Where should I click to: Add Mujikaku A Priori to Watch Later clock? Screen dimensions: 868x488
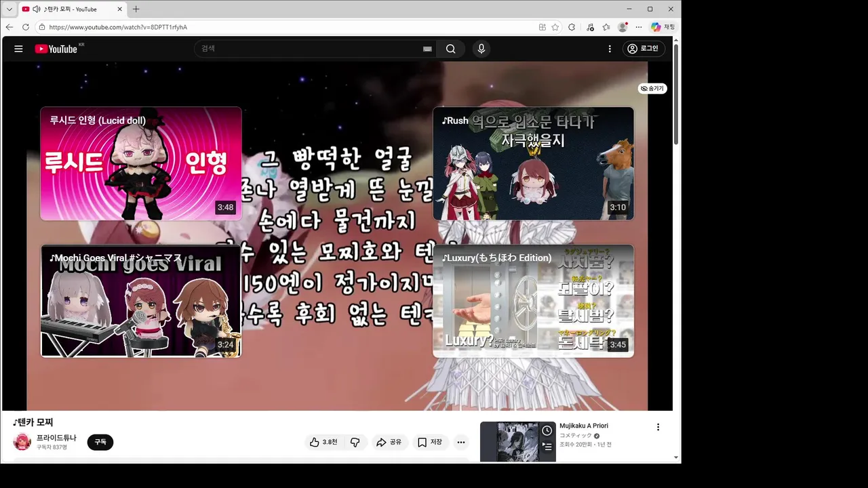pyautogui.click(x=547, y=430)
